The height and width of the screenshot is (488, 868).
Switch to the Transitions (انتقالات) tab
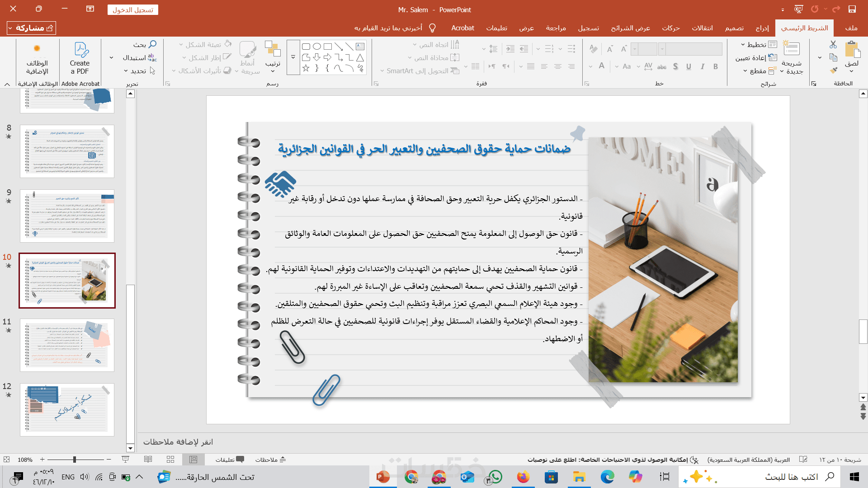(702, 28)
